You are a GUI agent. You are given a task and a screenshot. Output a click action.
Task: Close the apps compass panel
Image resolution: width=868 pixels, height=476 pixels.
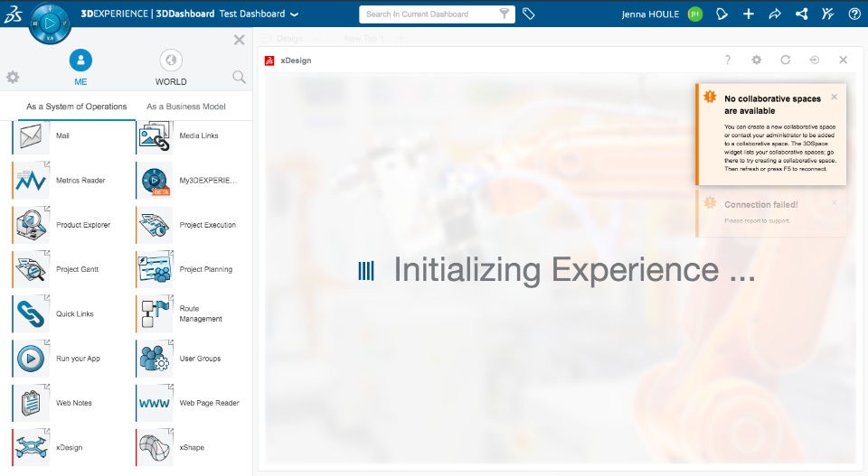[x=239, y=40]
